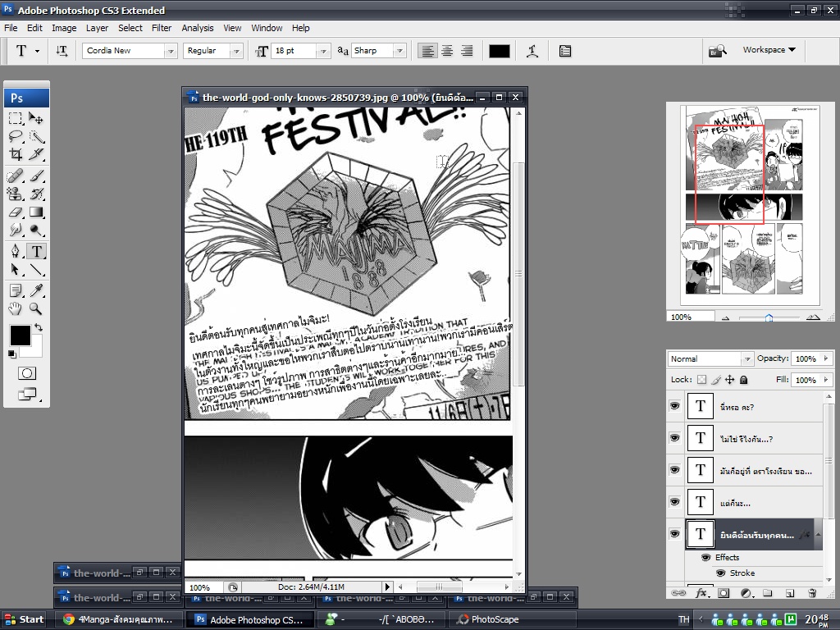Hide the 'มันก็อยู่ที่ ตราโรงเรียน' layer
The image size is (840, 630).
pyautogui.click(x=675, y=470)
